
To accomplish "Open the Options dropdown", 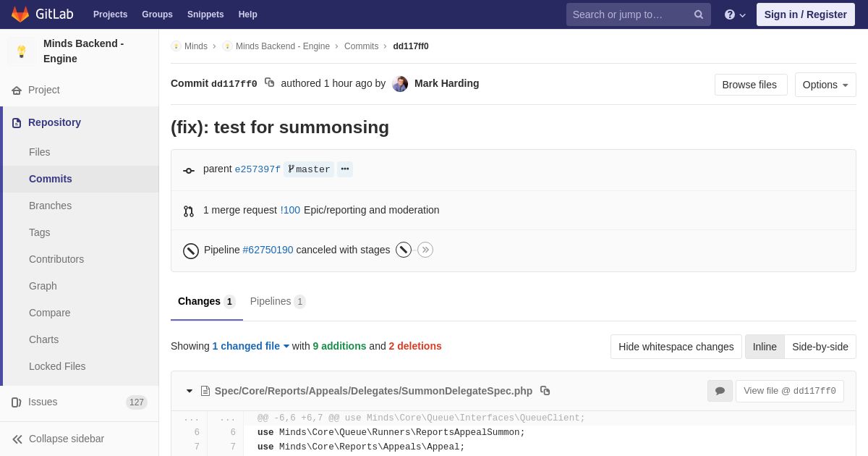I will click(x=825, y=85).
